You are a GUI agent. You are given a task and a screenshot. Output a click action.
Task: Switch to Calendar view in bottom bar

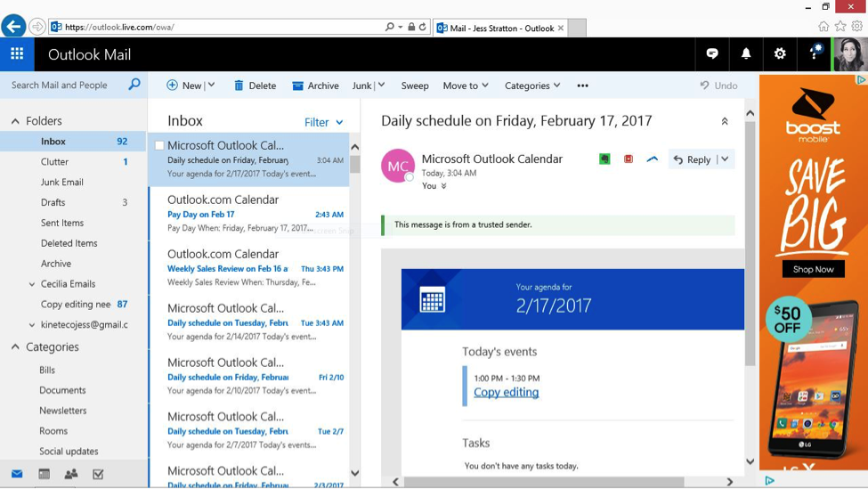pyautogui.click(x=44, y=474)
